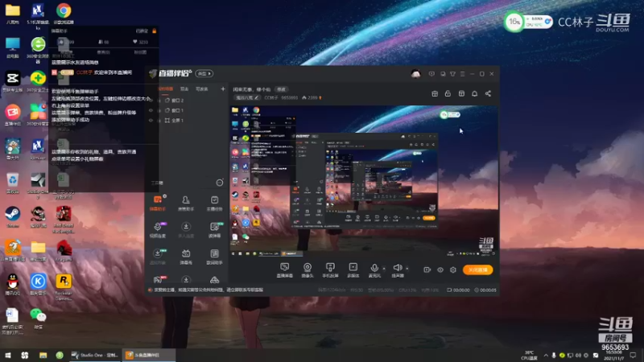
Task: Expand the speaker dropdown arrow
Action: (x=407, y=269)
